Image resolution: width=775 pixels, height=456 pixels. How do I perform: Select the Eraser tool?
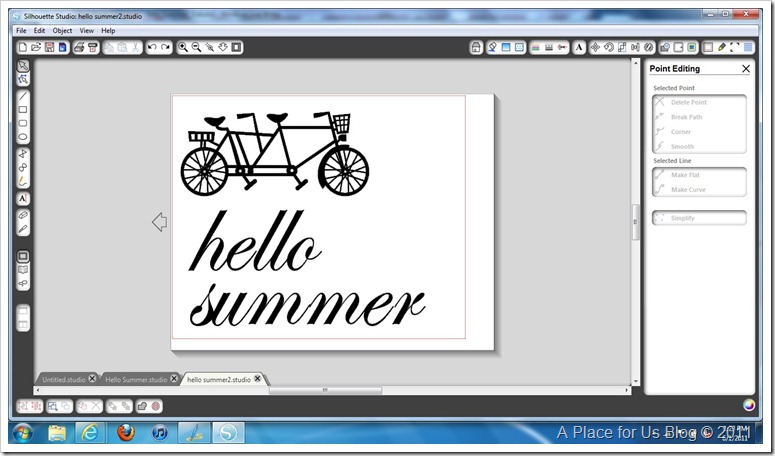coord(23,215)
